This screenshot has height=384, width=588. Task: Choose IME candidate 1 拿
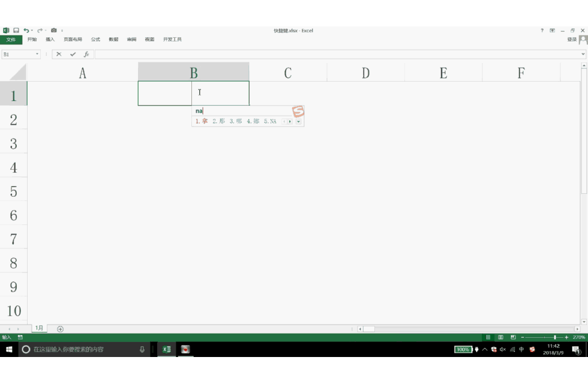[202, 121]
